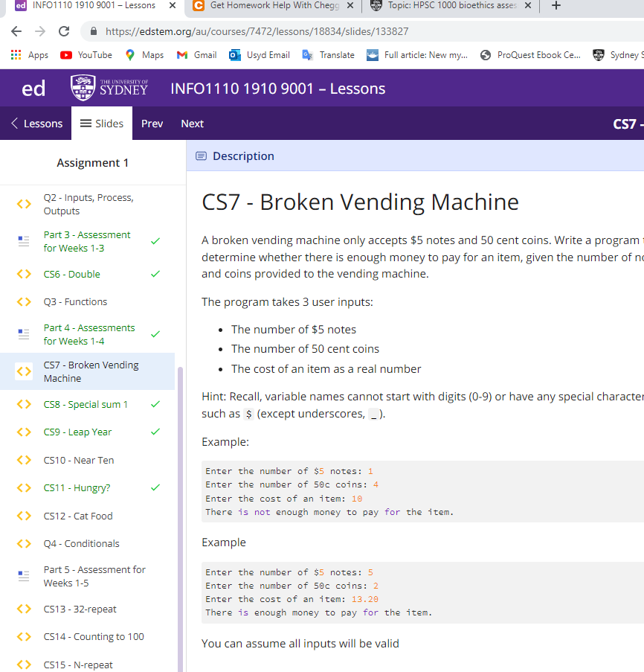Open the YouTube bookmark
This screenshot has height=672, width=644.
tap(86, 55)
